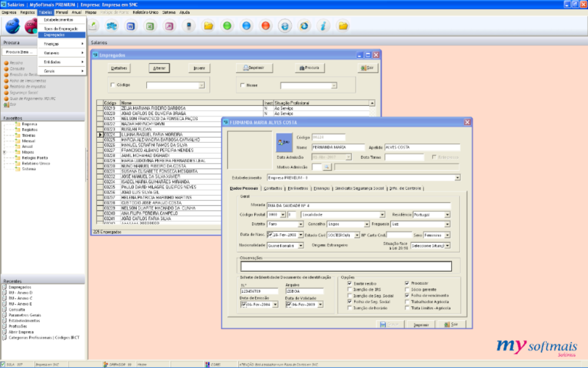Open the Internet Explorer icon in toolbar

pyautogui.click(x=284, y=26)
